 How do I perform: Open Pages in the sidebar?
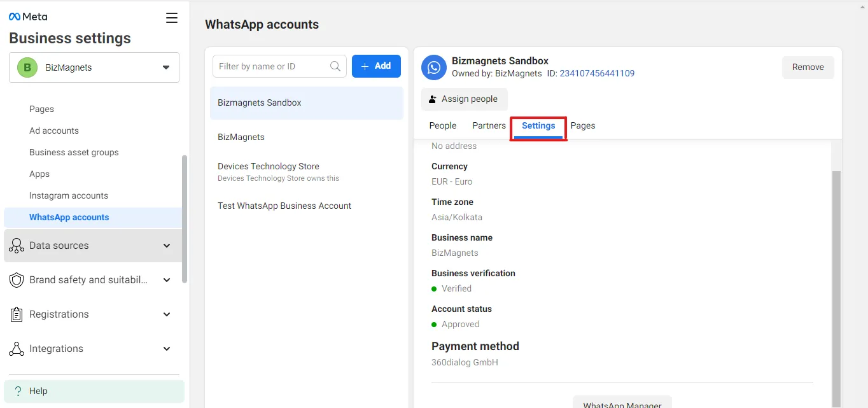coord(42,109)
